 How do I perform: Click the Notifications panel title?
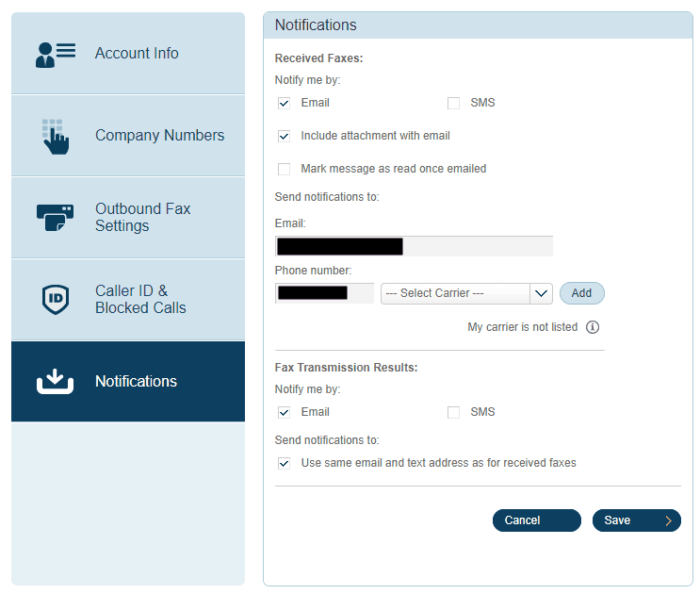tap(316, 25)
